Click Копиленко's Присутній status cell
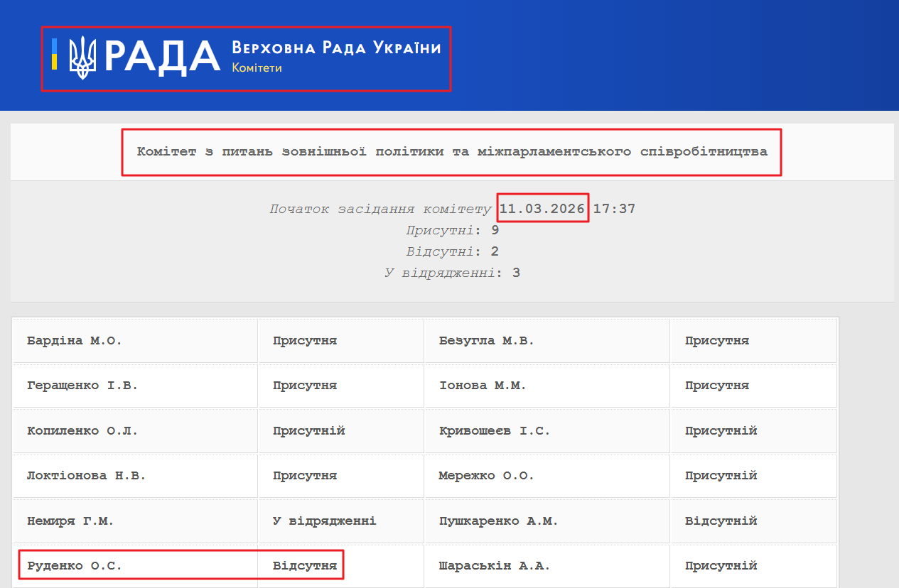Viewport: 899px width, 588px height. 341,431
